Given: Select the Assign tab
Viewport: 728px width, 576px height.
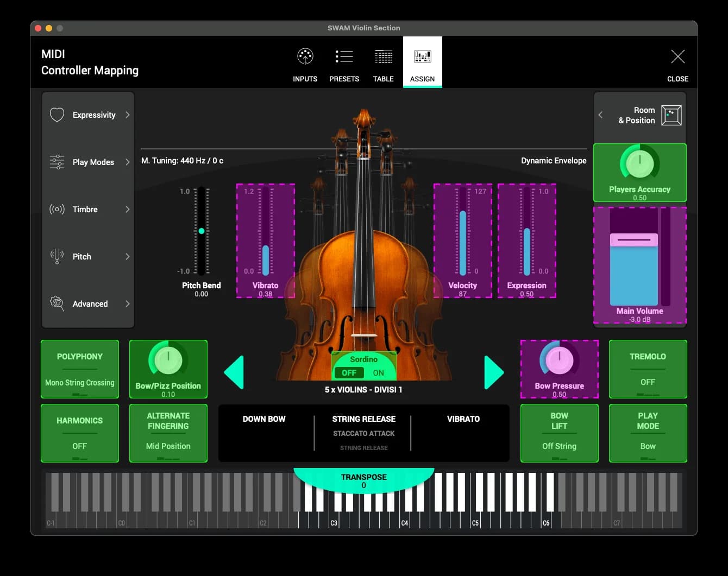Looking at the screenshot, I should [422, 62].
